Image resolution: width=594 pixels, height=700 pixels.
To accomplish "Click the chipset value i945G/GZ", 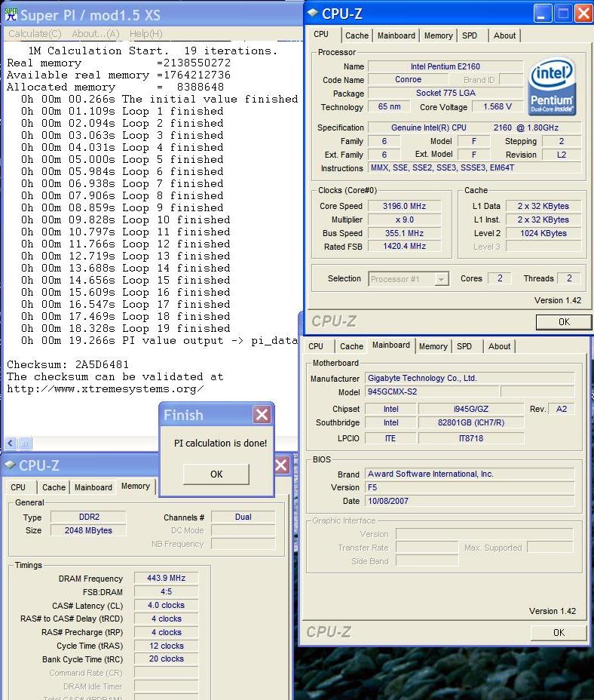I will (471, 409).
